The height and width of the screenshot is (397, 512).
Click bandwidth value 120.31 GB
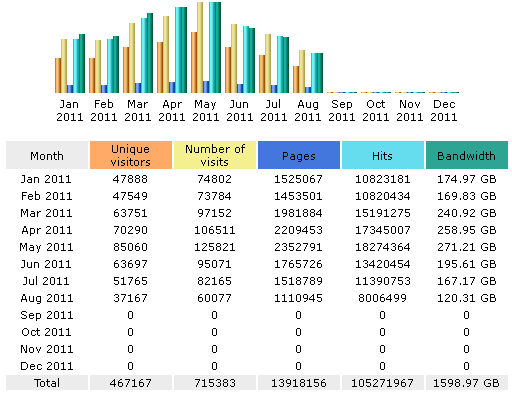pos(467,298)
